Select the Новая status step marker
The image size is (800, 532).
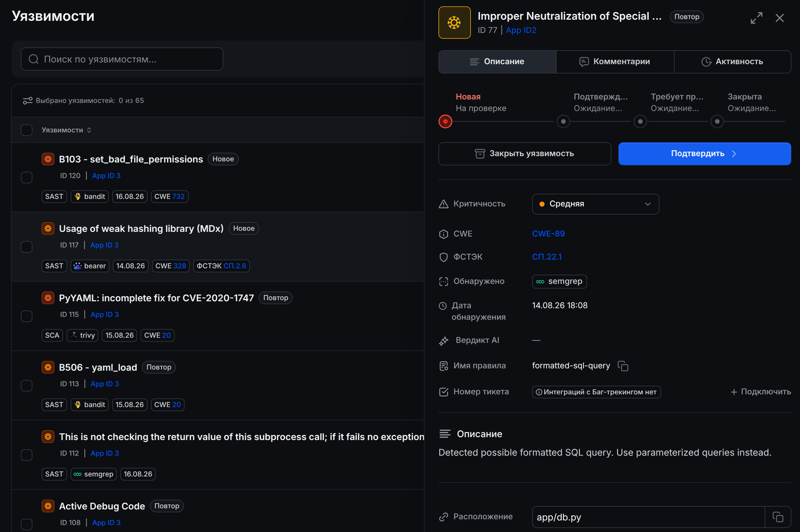(445, 121)
